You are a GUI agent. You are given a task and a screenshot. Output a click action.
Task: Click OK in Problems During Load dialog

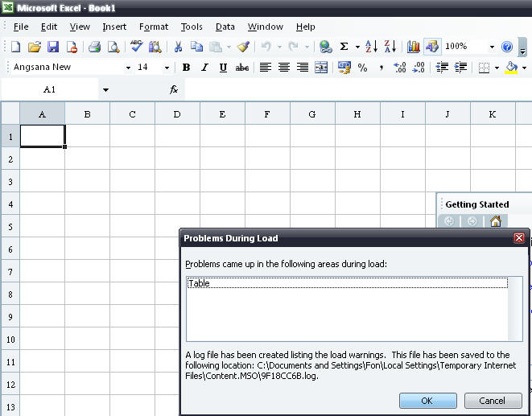tap(427, 400)
